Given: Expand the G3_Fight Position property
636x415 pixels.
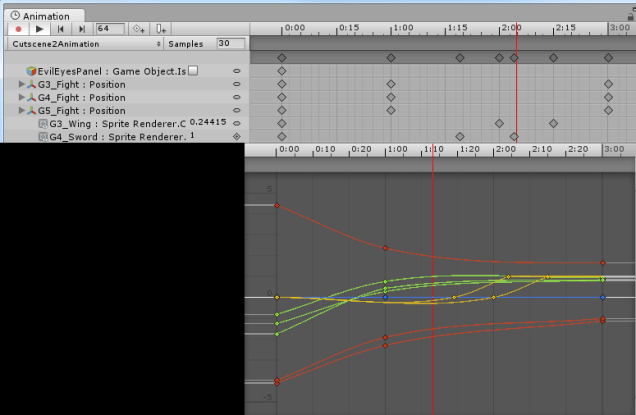Looking at the screenshot, I should 22,85.
